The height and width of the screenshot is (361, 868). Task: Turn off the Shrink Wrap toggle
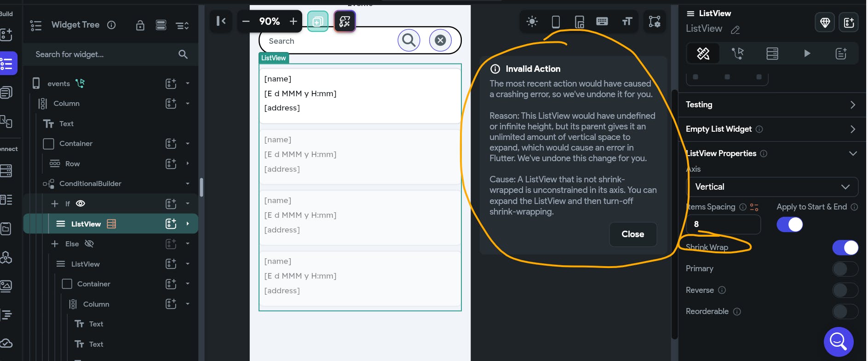(x=845, y=248)
